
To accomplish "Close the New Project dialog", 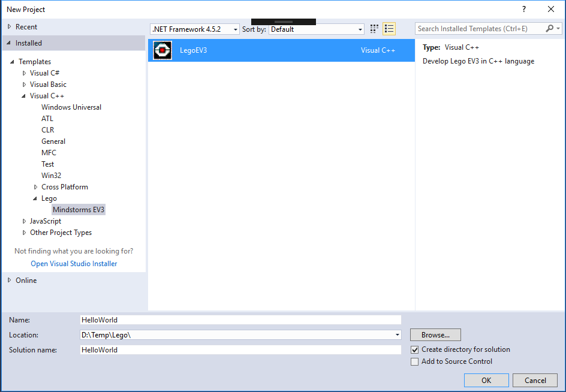I will click(551, 10).
